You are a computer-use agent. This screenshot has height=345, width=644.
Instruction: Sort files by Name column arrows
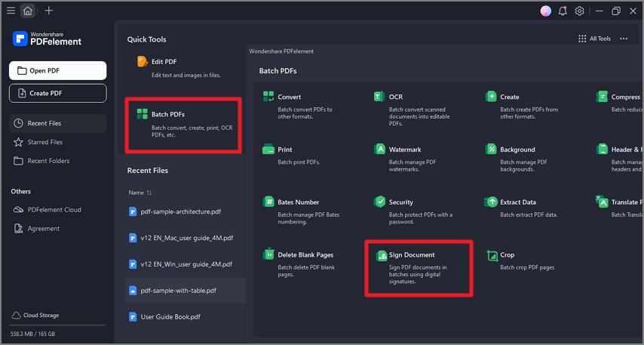(149, 193)
